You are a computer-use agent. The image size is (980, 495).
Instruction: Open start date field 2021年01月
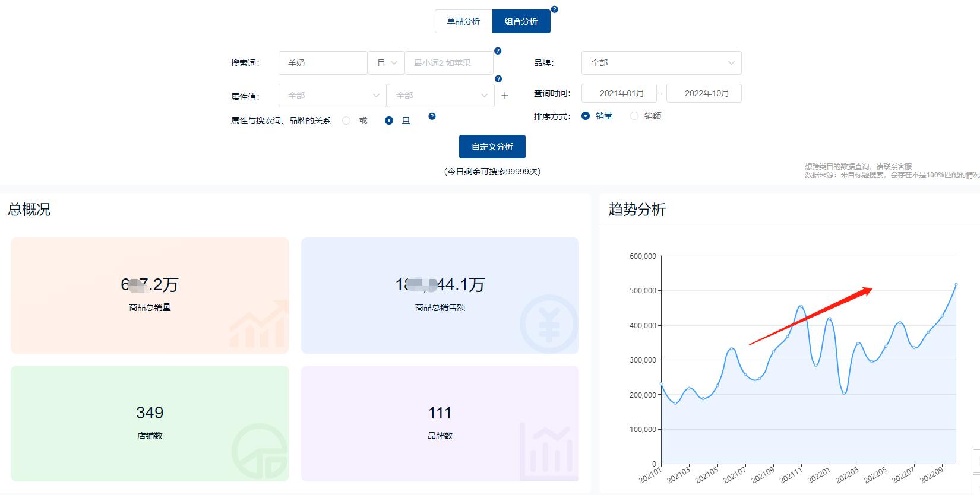coord(619,93)
